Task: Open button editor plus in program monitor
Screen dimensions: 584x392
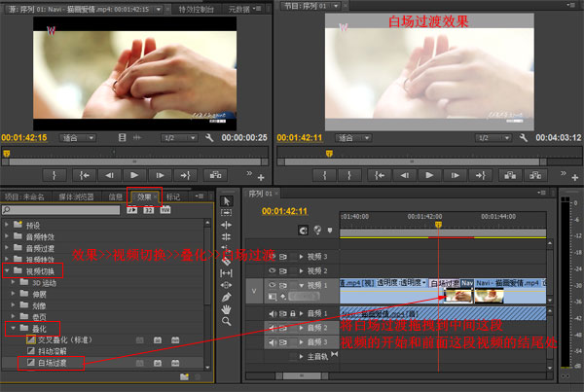Action: pos(575,178)
